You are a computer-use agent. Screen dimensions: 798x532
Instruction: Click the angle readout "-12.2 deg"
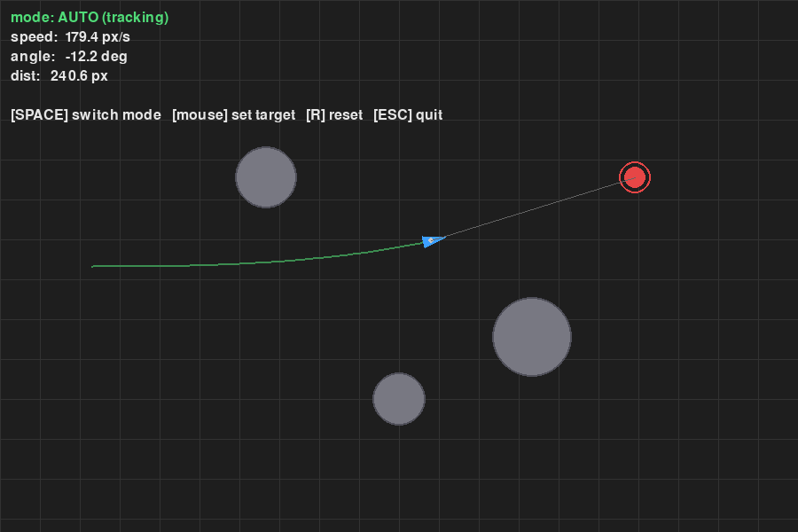[96, 57]
